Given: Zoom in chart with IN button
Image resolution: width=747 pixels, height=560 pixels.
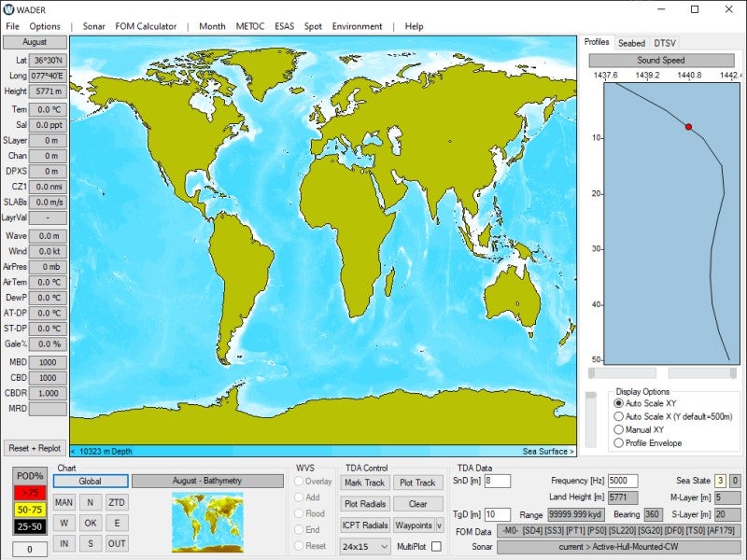Looking at the screenshot, I should pyautogui.click(x=64, y=543).
